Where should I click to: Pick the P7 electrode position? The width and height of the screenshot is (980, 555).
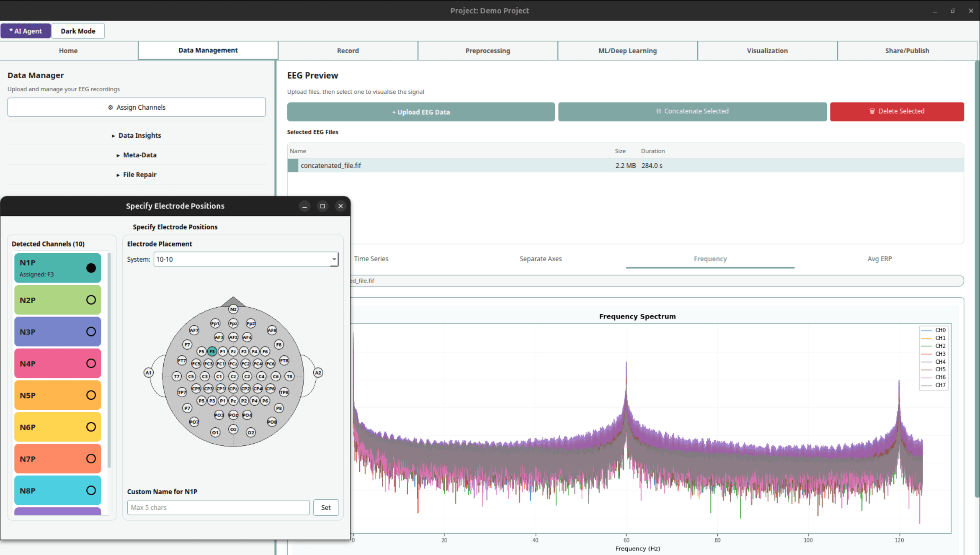187,408
